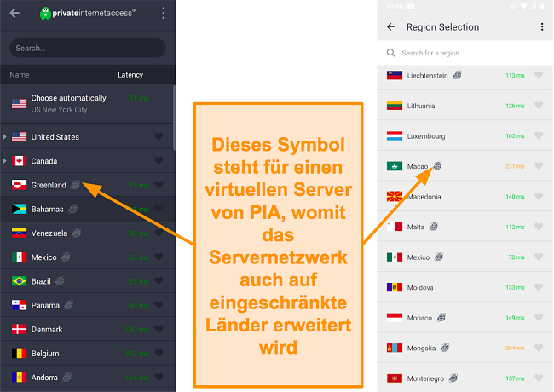
Task: Click the magnifier icon in region search
Action: (x=390, y=53)
